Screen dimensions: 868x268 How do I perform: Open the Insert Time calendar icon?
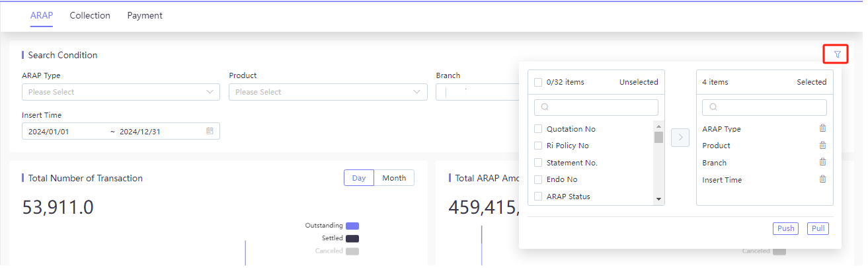pyautogui.click(x=210, y=131)
